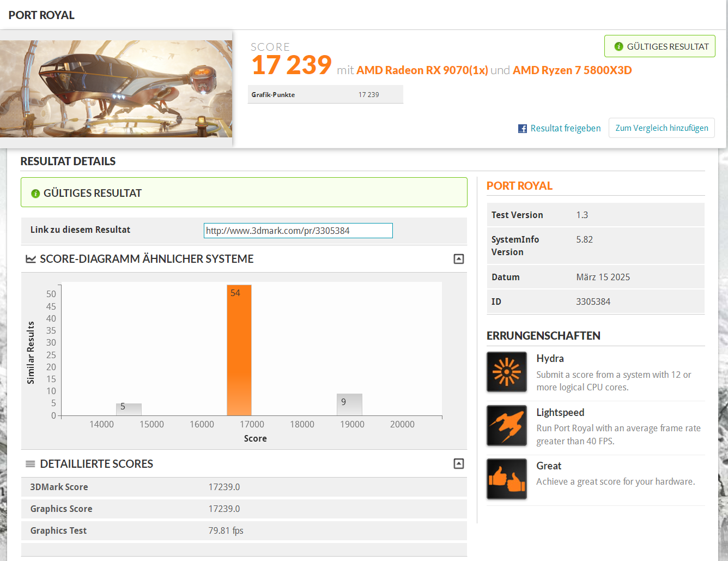
Task: Click the AMD Ryzen 7 5800X3D link
Action: (572, 70)
